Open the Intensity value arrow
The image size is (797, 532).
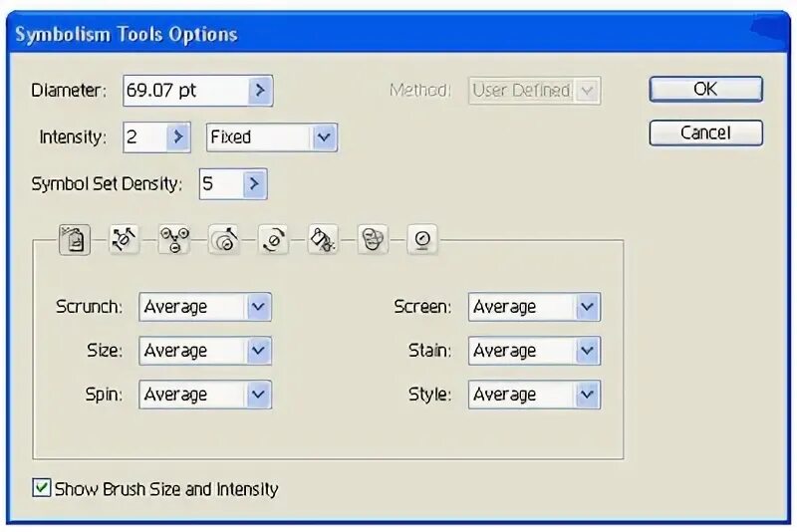[178, 136]
